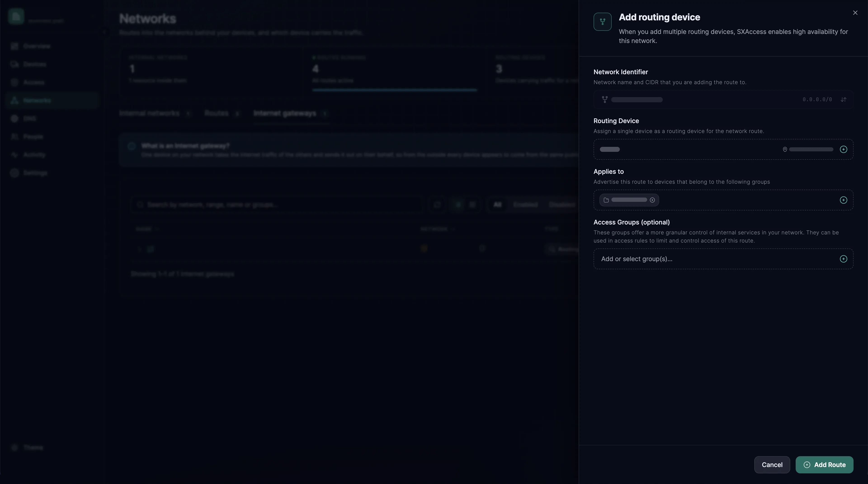Click the Applies to heading
The width and height of the screenshot is (868, 484).
click(x=609, y=172)
